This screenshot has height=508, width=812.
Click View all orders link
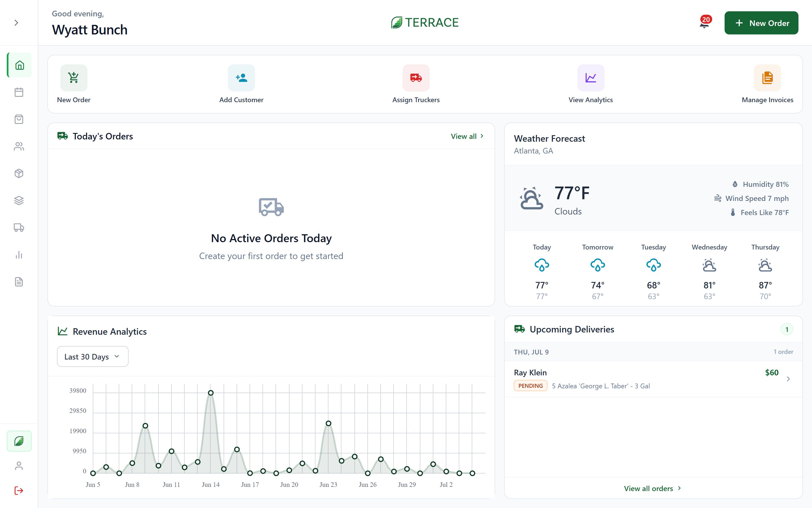click(x=653, y=488)
